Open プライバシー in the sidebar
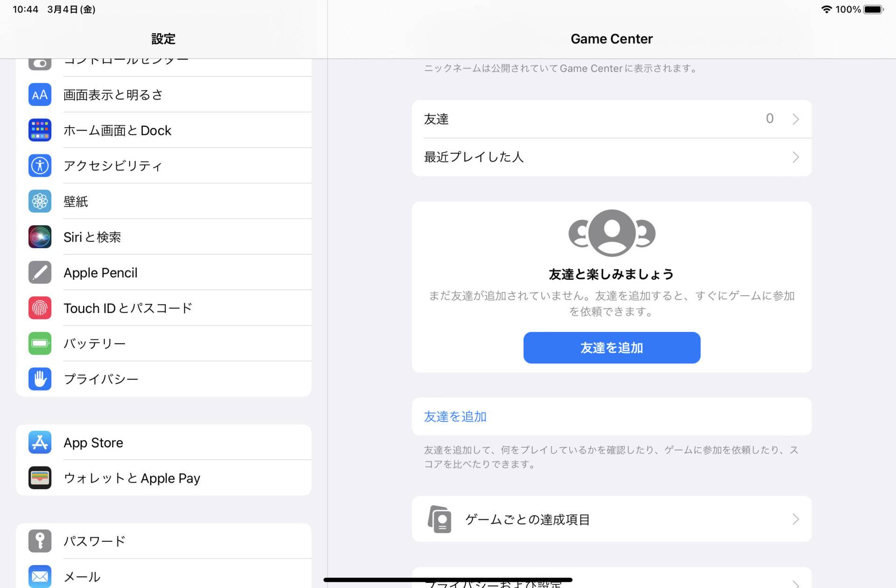The width and height of the screenshot is (896, 588). (163, 379)
